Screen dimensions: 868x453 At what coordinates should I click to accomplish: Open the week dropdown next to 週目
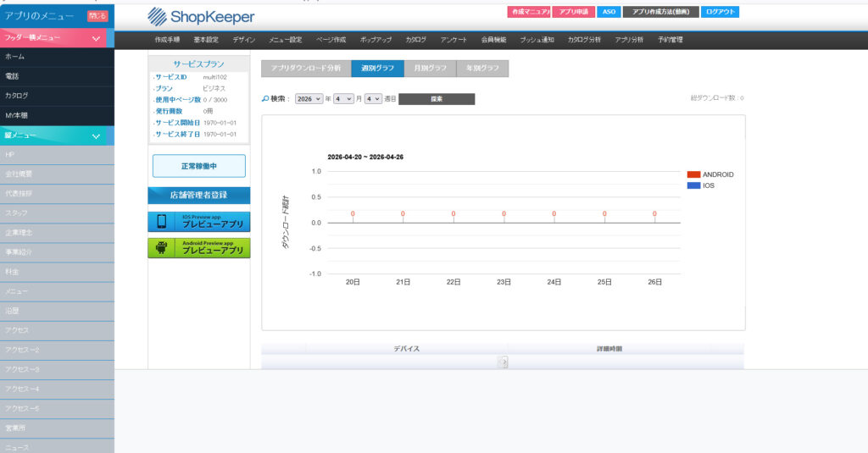(373, 98)
